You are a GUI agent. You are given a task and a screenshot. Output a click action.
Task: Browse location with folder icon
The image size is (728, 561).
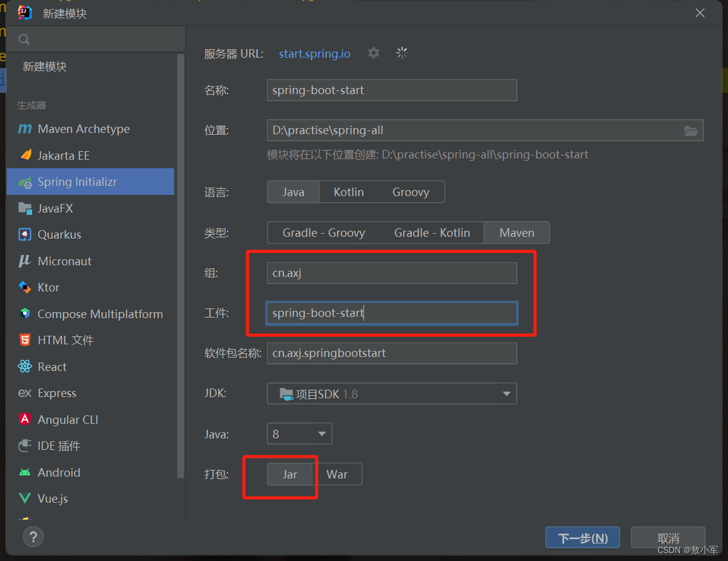click(x=690, y=131)
